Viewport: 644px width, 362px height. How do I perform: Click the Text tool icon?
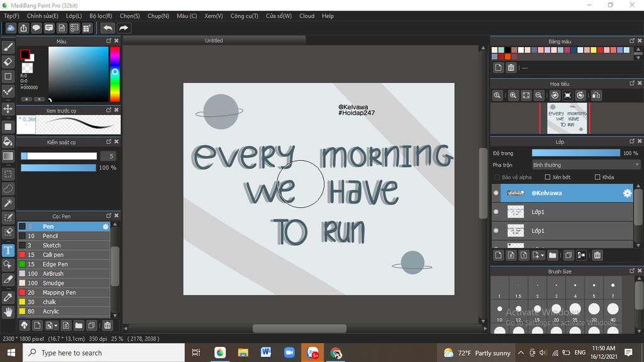(8, 250)
